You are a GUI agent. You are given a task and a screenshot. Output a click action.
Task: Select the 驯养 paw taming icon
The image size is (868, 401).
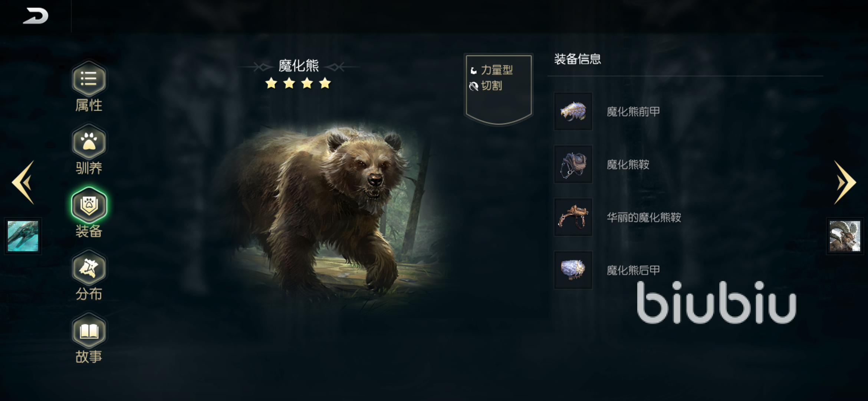(89, 142)
